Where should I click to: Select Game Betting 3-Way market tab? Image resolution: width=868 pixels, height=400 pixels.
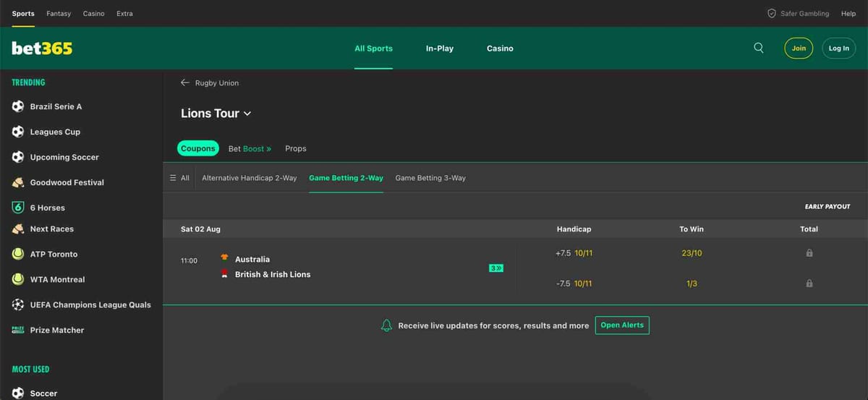tap(430, 178)
